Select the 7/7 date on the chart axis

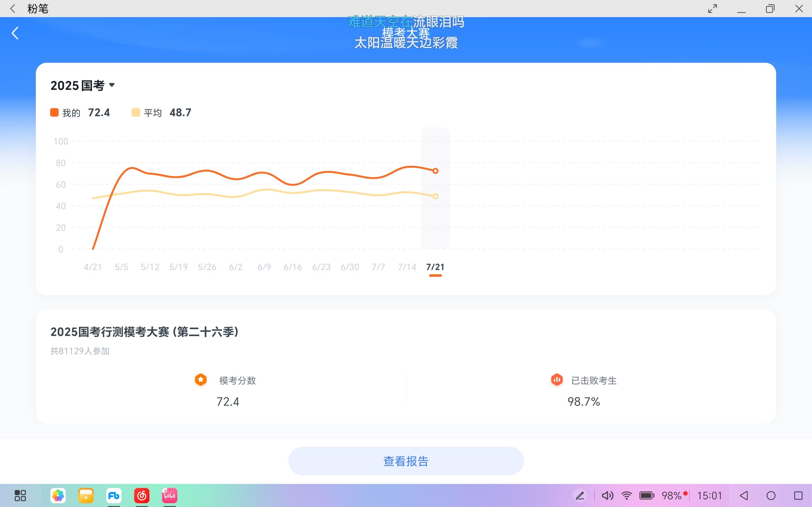pyautogui.click(x=378, y=267)
